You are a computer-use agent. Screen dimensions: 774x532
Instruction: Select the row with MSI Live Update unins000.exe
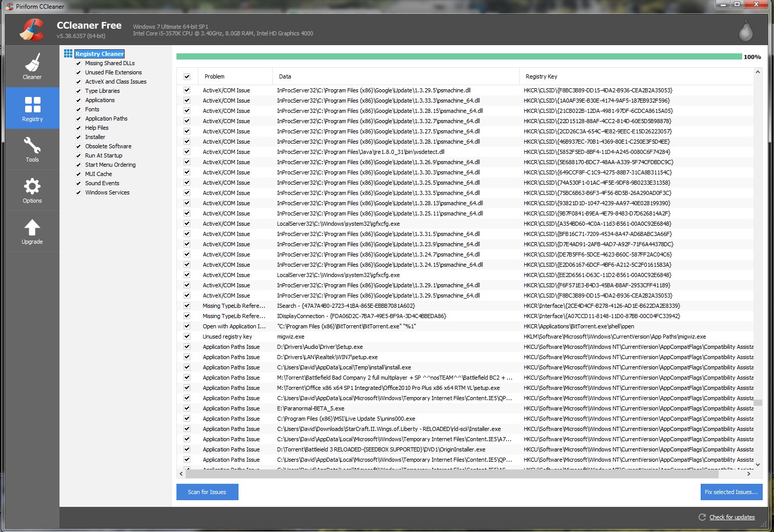click(x=466, y=419)
